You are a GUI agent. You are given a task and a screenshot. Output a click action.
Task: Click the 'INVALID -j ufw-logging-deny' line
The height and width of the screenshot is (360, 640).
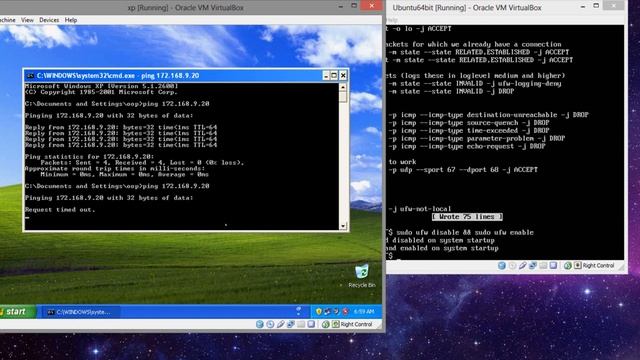[x=475, y=84]
